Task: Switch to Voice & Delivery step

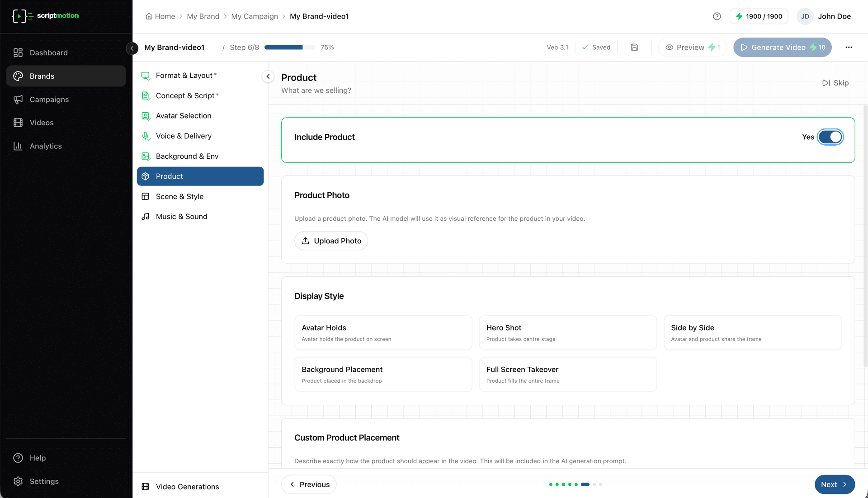Action: 183,136
